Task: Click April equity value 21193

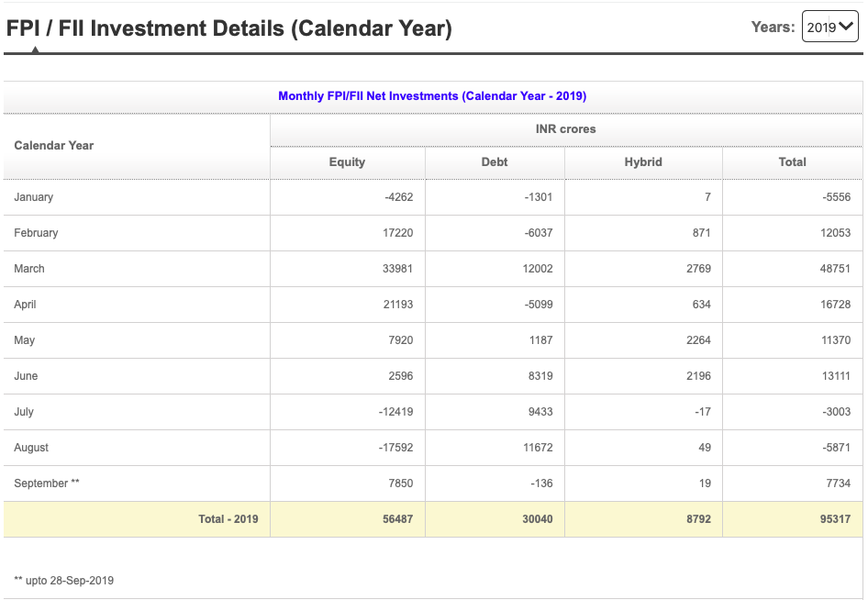Action: coord(398,305)
